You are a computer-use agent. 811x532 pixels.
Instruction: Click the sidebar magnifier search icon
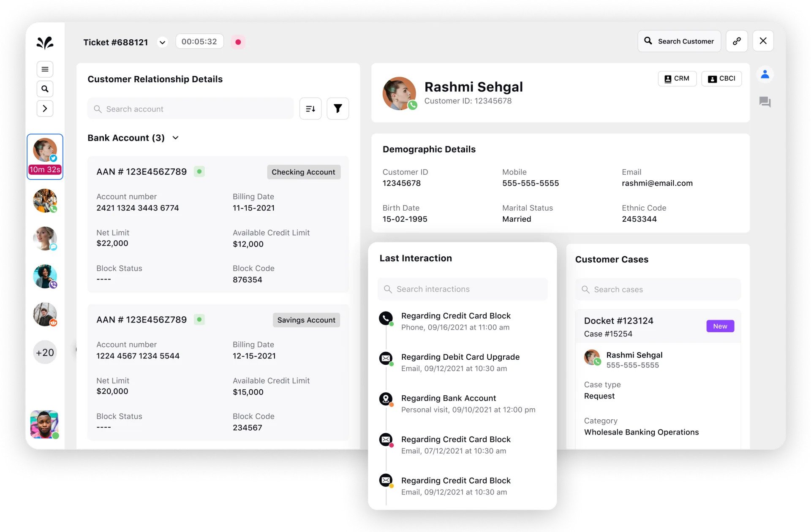tap(45, 89)
